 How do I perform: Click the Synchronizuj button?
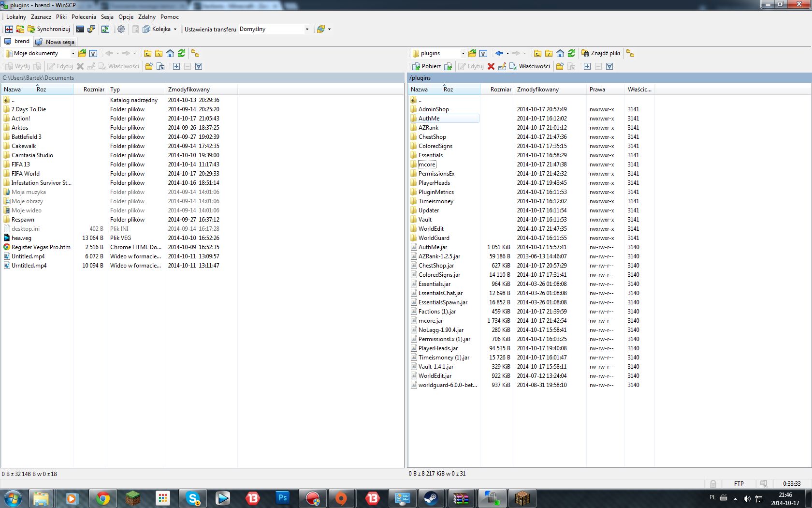(x=49, y=29)
